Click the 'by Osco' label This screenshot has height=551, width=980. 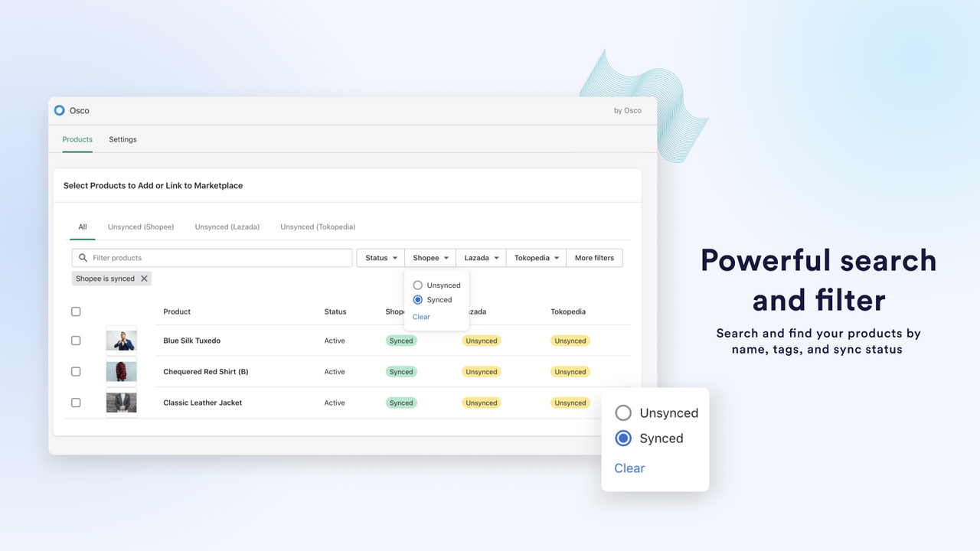[x=628, y=110]
